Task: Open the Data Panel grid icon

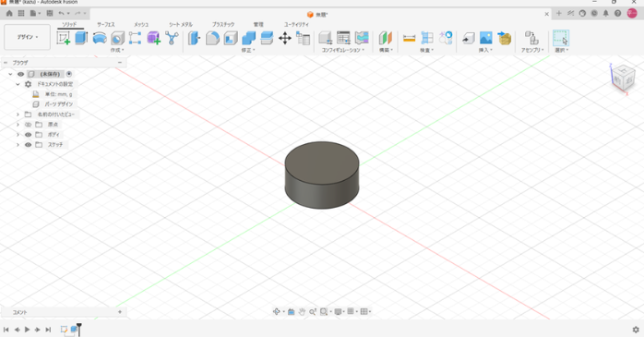Action: [x=21, y=13]
